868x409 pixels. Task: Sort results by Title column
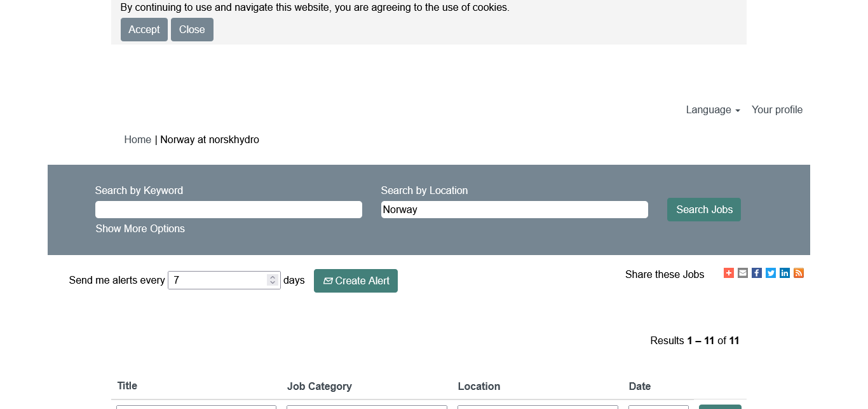tap(127, 386)
